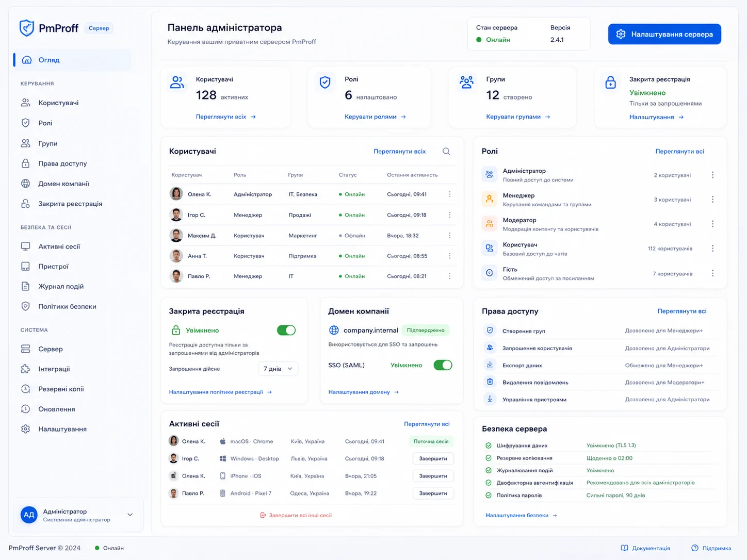The height and width of the screenshot is (560, 747).
Task: Click the Запрошення користувачів permission icon
Action: pos(490,348)
